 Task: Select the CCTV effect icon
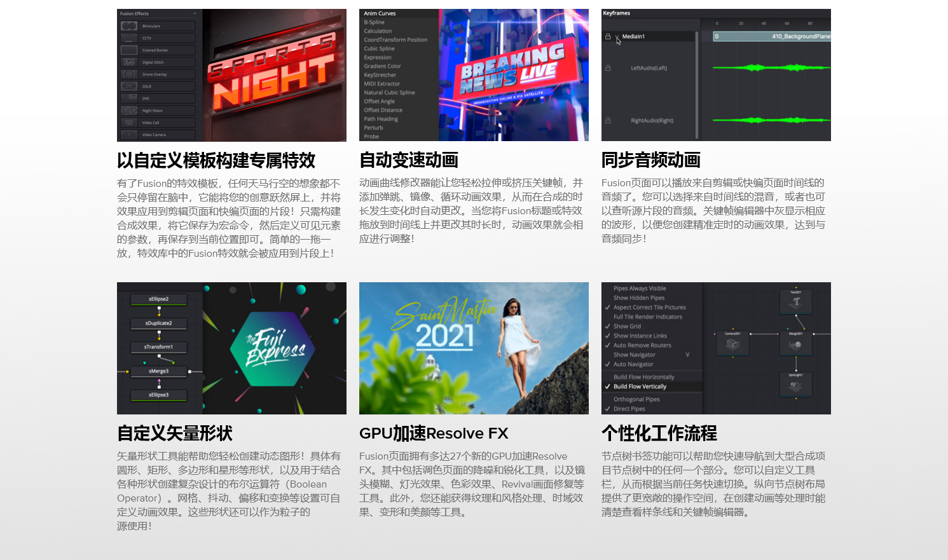pos(129,38)
